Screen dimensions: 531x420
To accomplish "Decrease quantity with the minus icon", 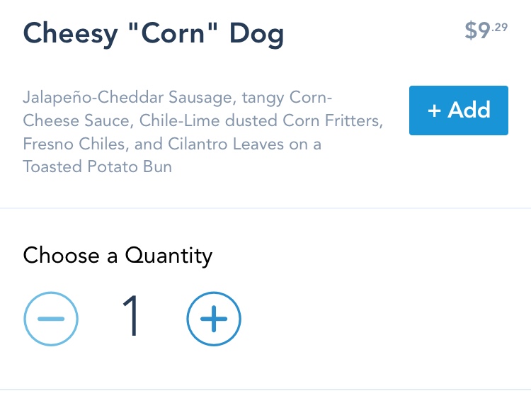I will pyautogui.click(x=51, y=319).
